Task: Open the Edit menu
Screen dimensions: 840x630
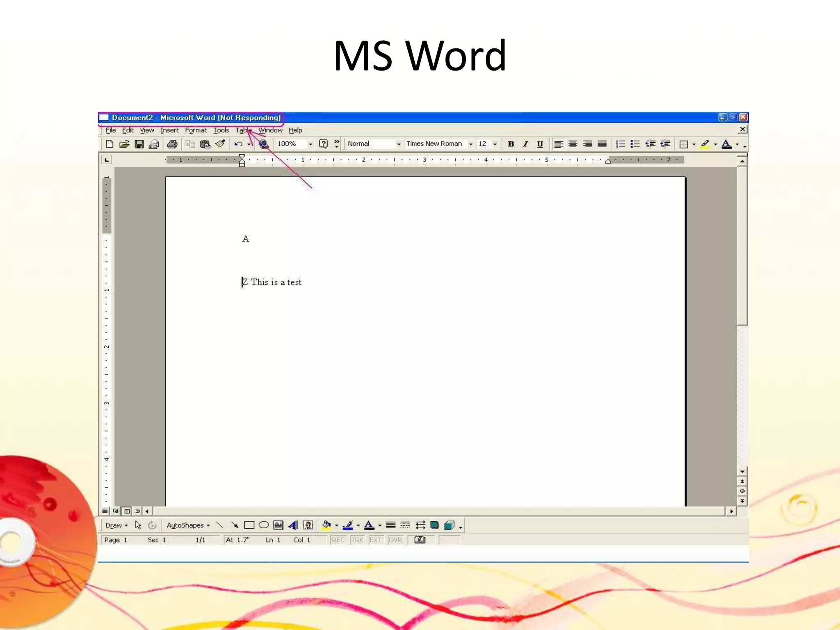Action: click(x=128, y=130)
